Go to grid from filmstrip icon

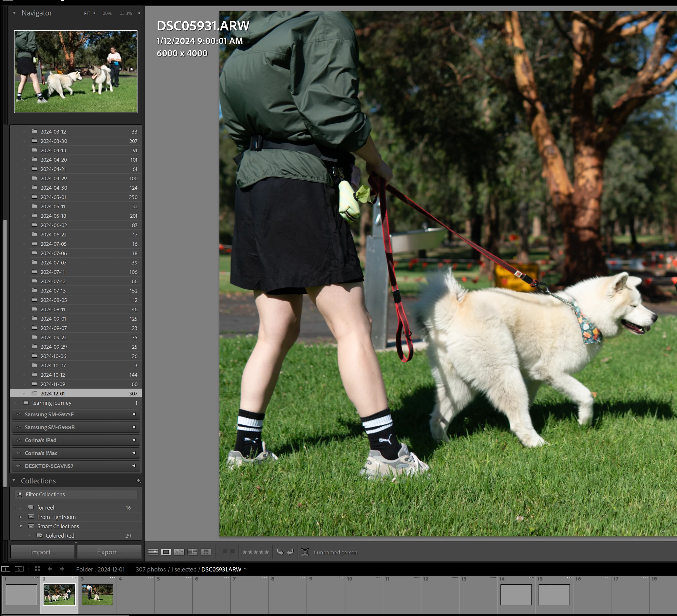[x=38, y=569]
